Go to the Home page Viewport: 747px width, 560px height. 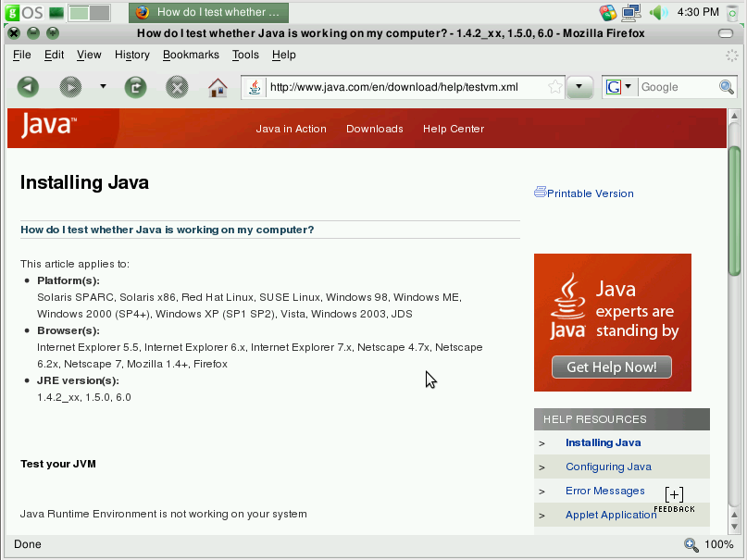click(218, 87)
